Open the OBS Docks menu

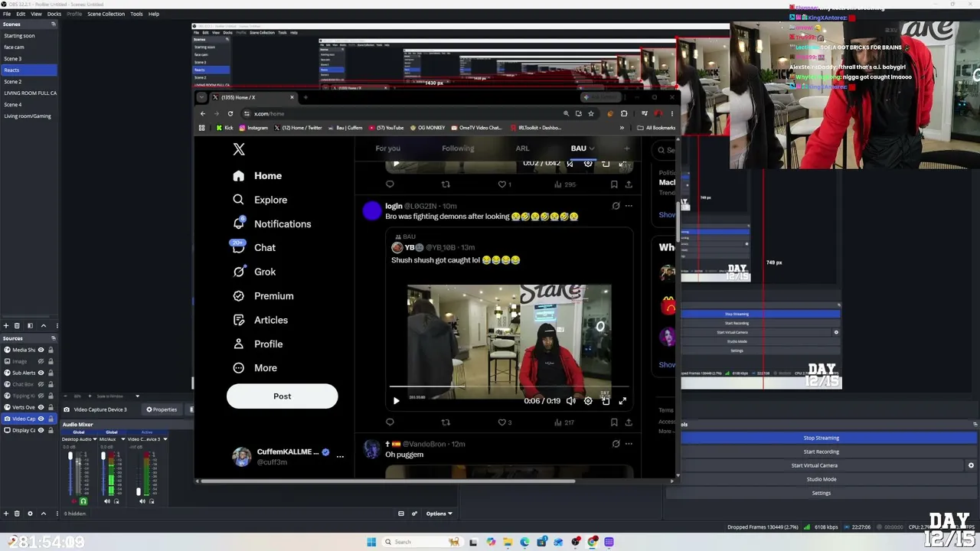(54, 14)
